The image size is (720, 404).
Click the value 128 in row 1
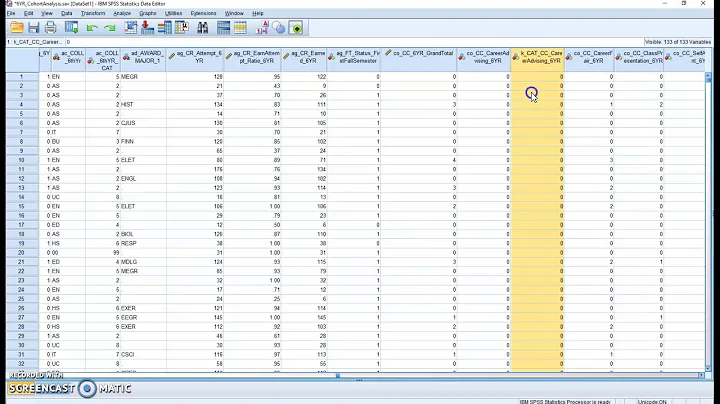coord(218,77)
